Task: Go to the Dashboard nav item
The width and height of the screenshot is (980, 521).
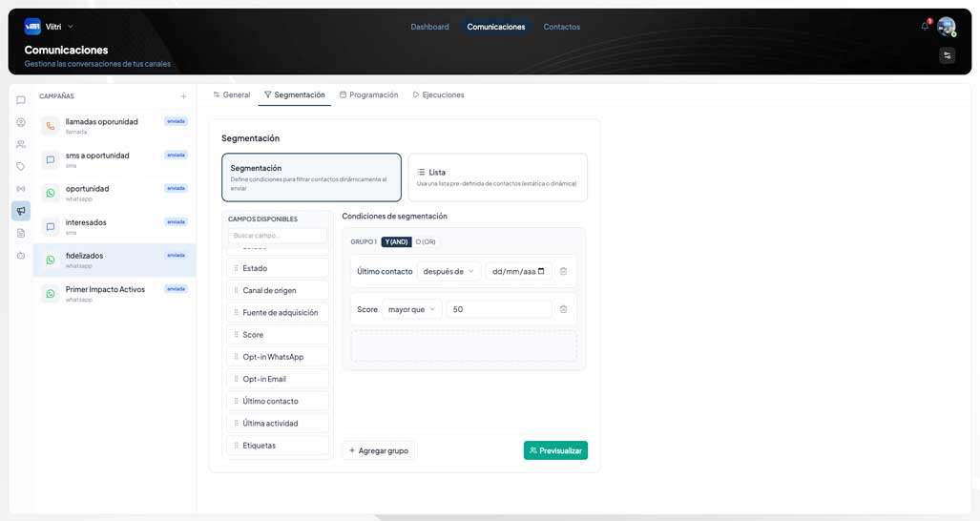Action: [x=430, y=27]
